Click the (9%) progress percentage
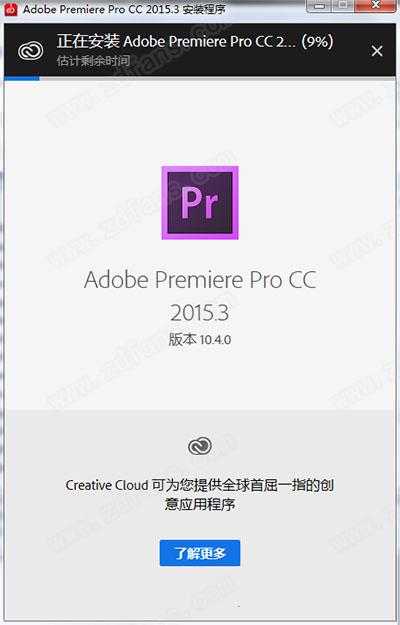 point(317,42)
